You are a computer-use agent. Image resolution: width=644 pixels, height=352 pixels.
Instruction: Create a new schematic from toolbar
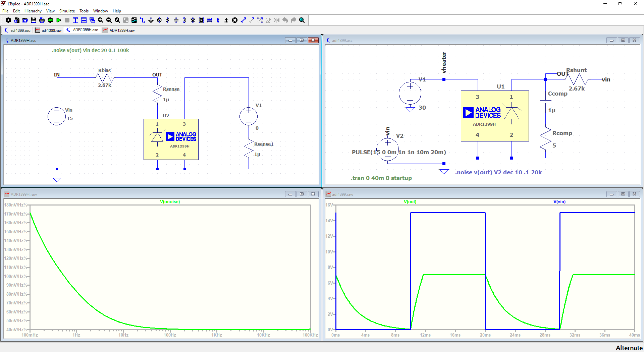[x=17, y=20]
